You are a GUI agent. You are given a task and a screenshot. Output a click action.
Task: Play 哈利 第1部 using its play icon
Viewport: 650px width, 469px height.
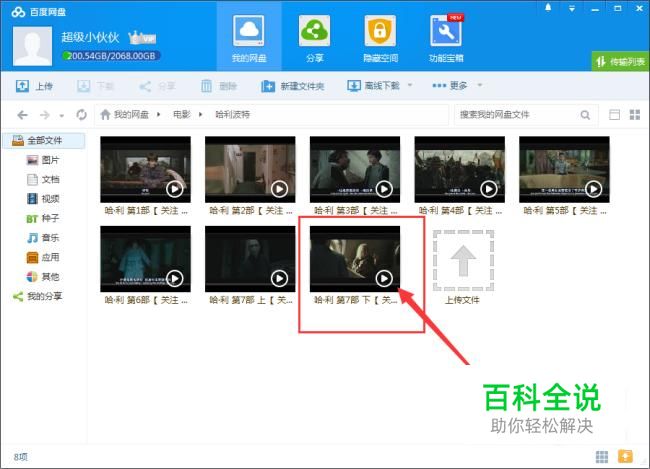[x=175, y=189]
